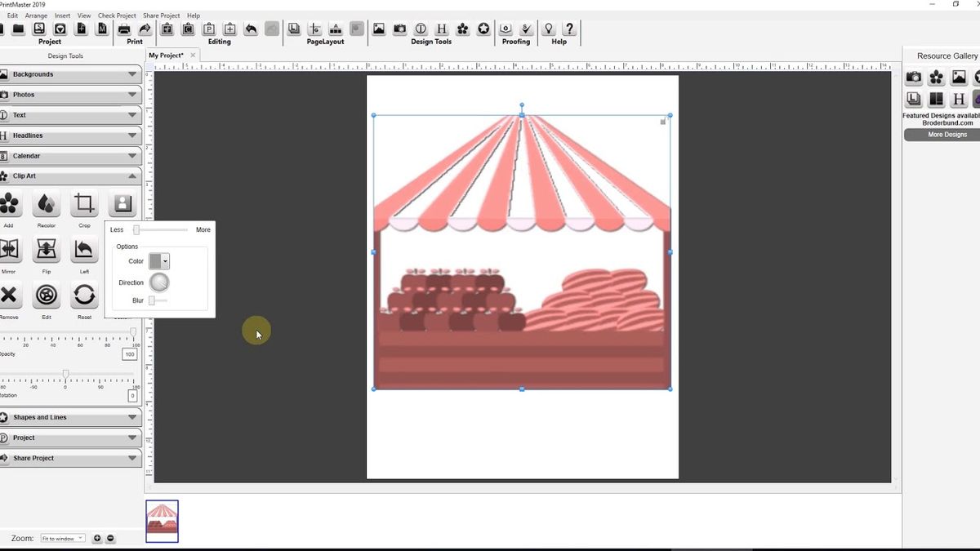The height and width of the screenshot is (551, 980).
Task: Expand the Photos panel
Action: pyautogui.click(x=70, y=95)
